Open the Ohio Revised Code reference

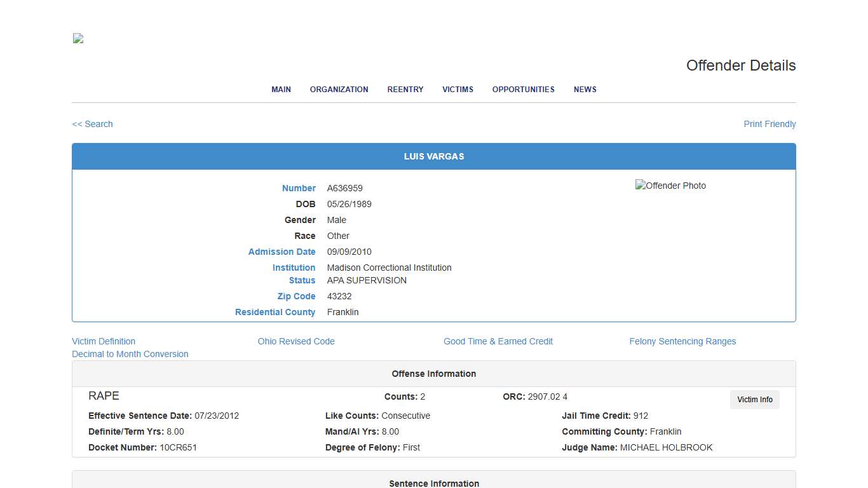(296, 341)
